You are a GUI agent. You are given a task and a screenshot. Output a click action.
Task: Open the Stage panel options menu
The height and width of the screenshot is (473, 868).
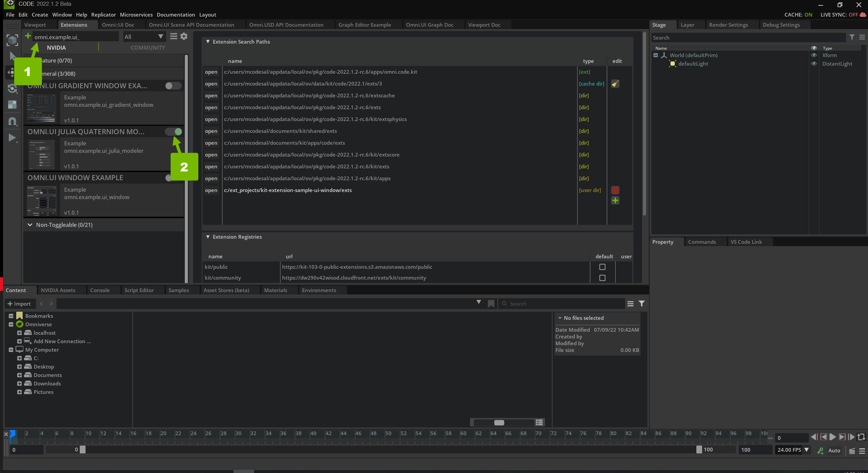click(x=862, y=37)
